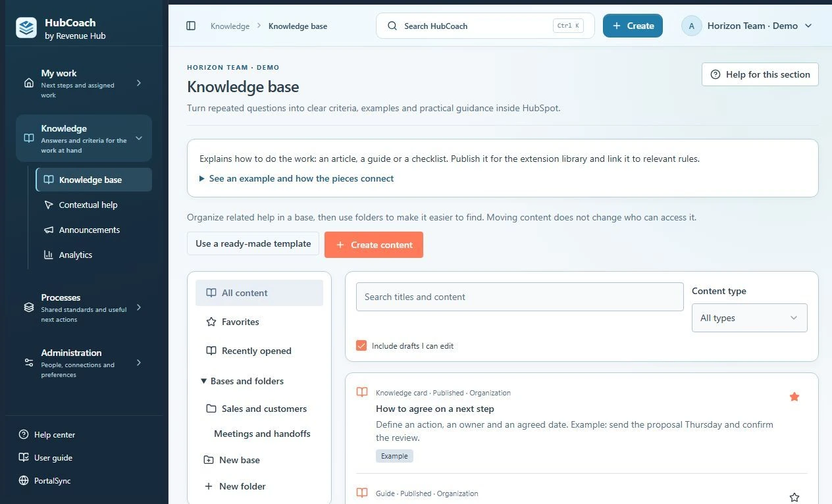Open the PortalSync link

pos(45,480)
